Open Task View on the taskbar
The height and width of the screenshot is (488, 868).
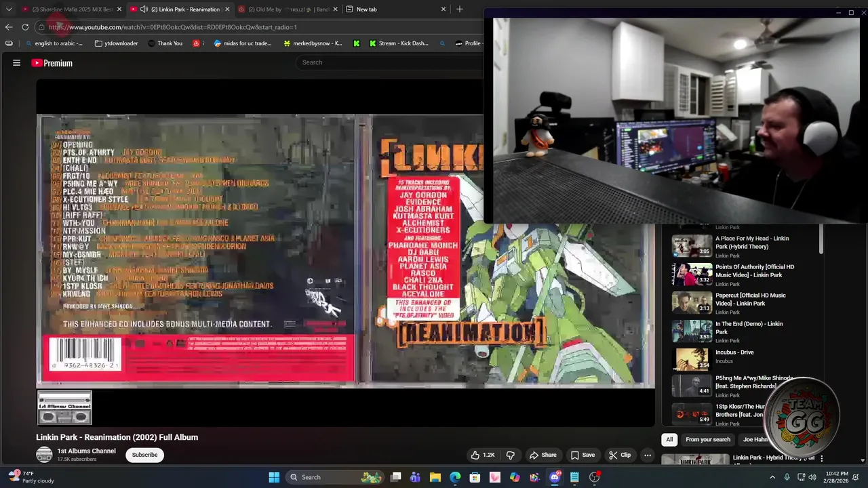pyautogui.click(x=396, y=477)
